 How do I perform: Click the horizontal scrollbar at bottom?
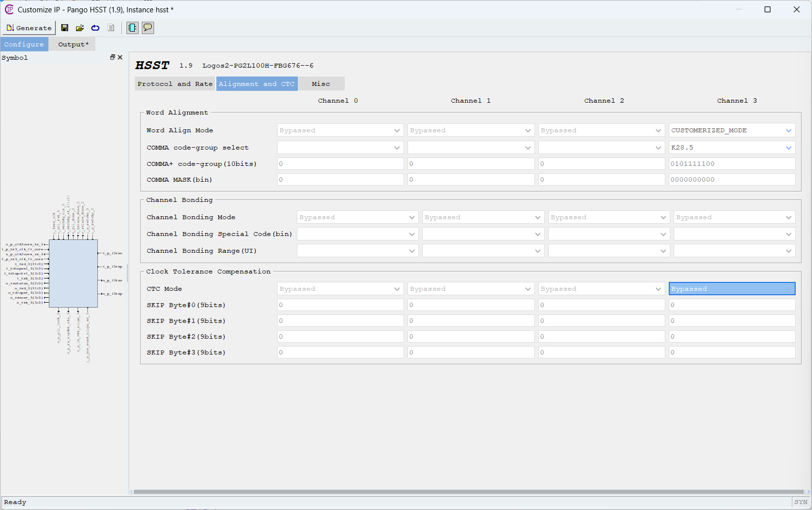pyautogui.click(x=468, y=492)
